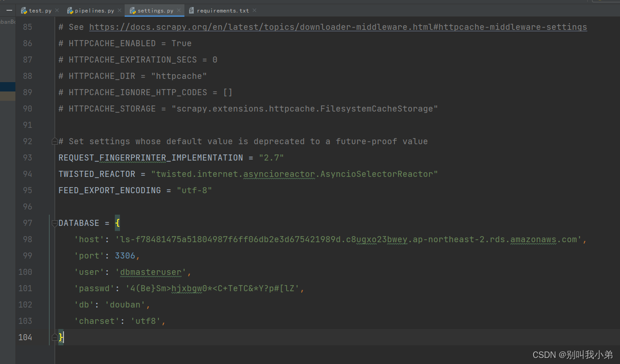Click the '# HTTPCACHE_DIR = "httpcache"' line
This screenshot has width=620, height=364.
click(133, 76)
